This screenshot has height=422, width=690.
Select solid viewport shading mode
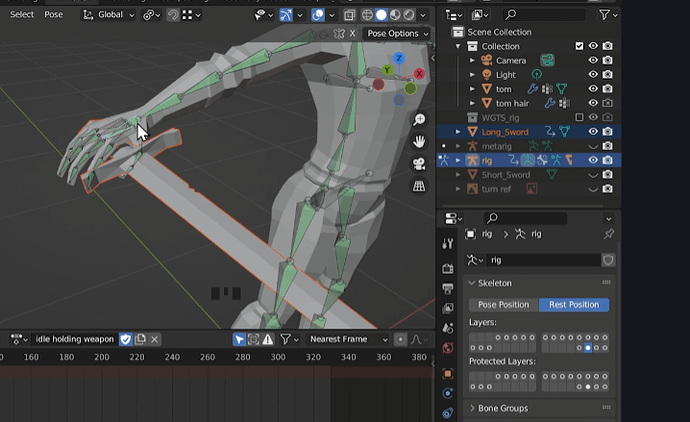(x=381, y=15)
